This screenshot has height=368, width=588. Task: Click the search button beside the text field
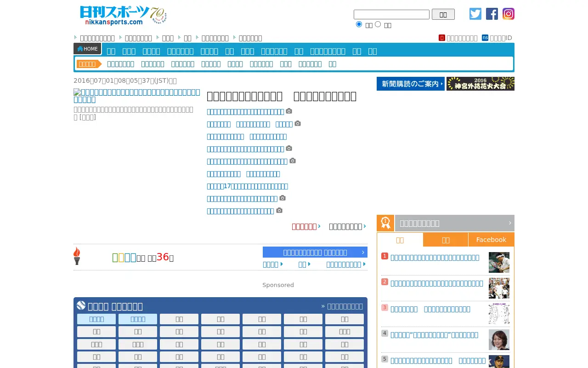443,14
